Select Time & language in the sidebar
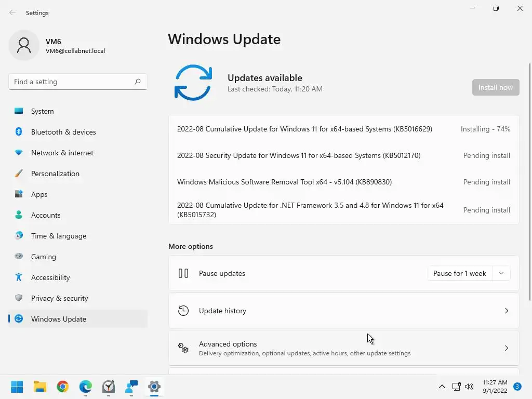This screenshot has height=399, width=532. click(x=78, y=235)
